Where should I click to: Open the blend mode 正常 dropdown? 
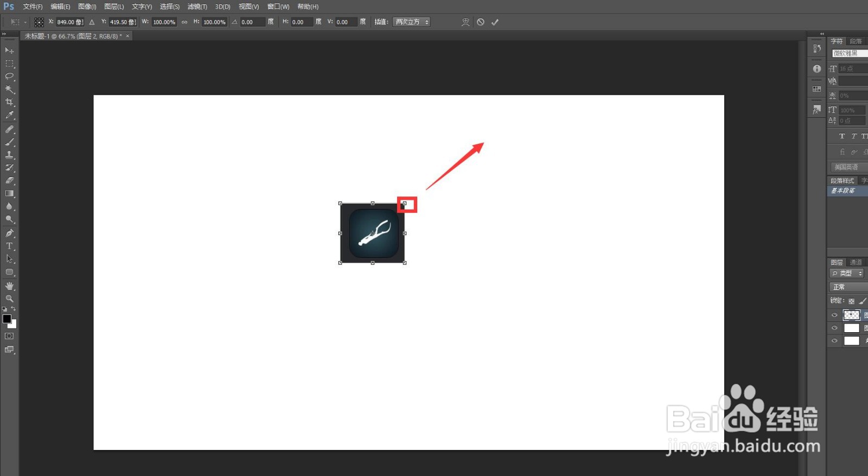point(848,287)
